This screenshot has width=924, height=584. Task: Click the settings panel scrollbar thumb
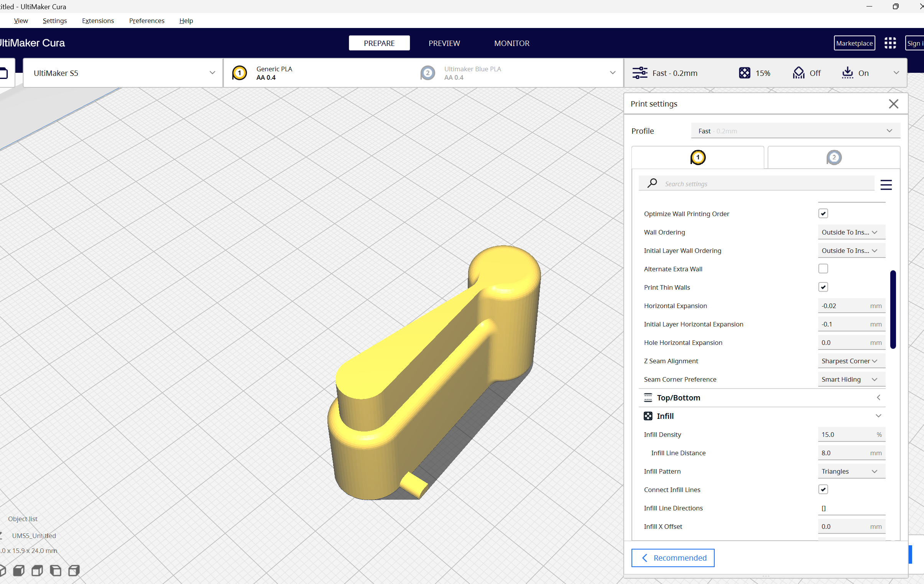click(893, 310)
